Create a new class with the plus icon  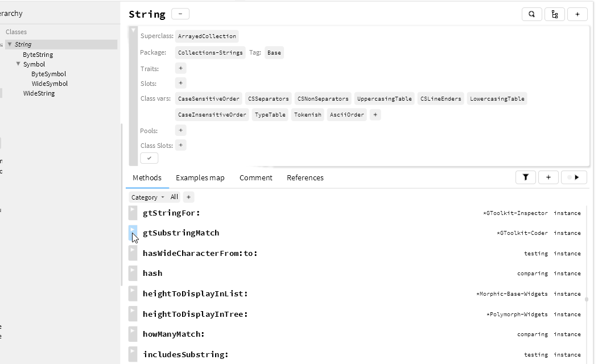pos(578,14)
